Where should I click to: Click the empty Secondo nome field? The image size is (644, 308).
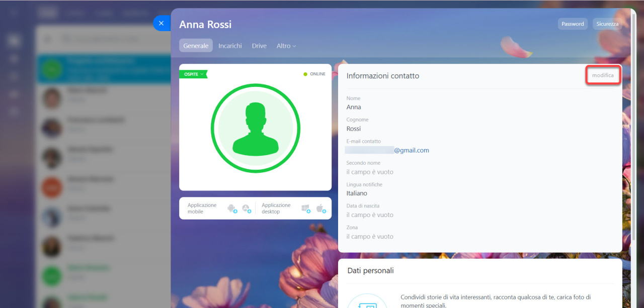(370, 172)
